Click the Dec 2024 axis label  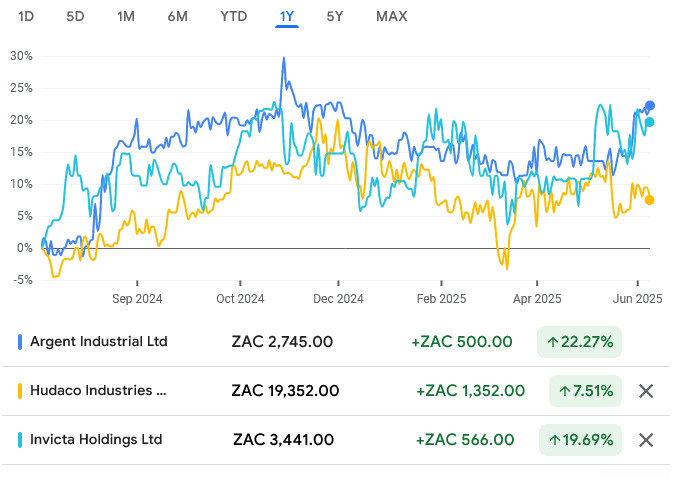pos(338,299)
